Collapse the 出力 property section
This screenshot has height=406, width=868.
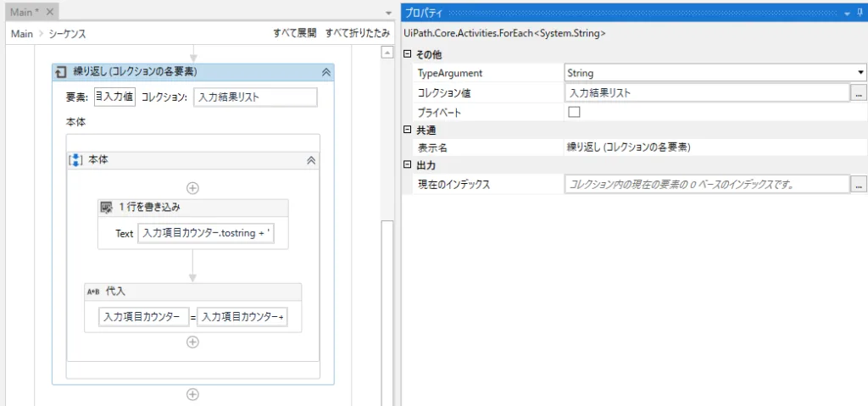[x=408, y=165]
